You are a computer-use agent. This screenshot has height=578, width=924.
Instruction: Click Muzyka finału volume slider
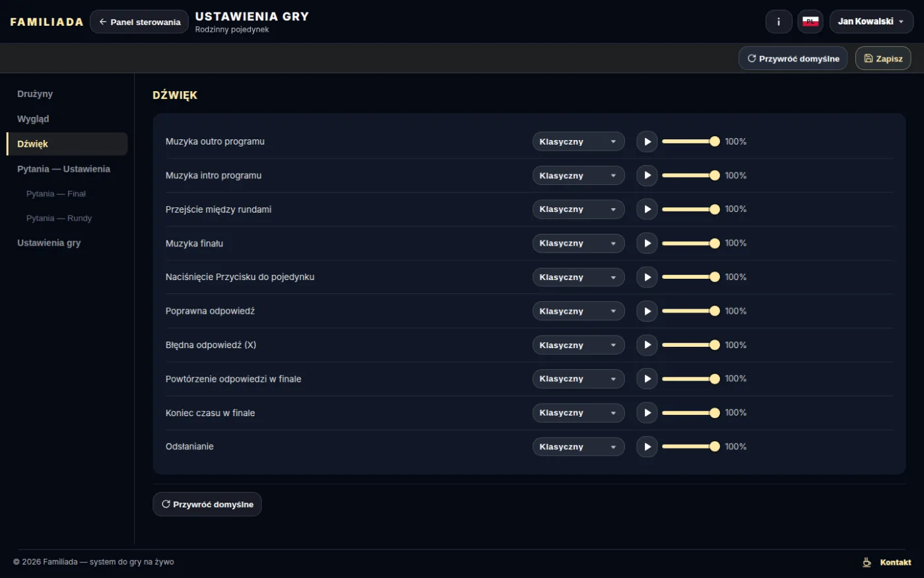click(x=690, y=243)
